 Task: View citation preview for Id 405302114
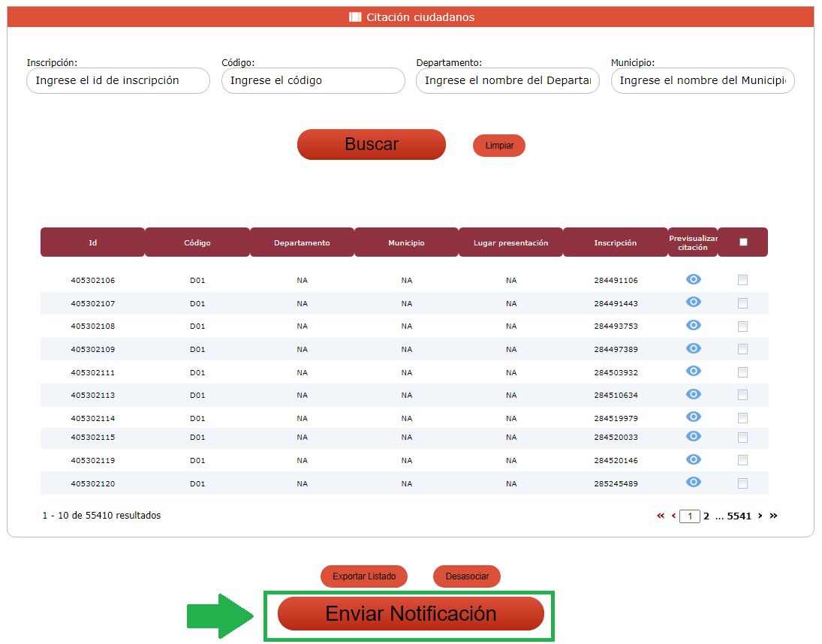694,417
